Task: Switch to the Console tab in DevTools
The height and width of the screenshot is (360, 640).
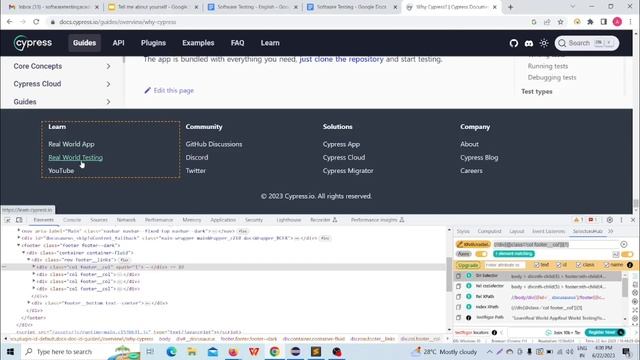Action: click(72, 220)
